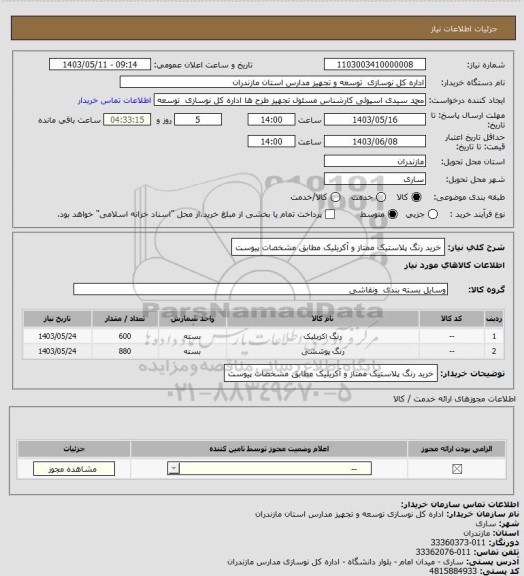Click the price validity time 14:00 field

pyautogui.click(x=271, y=141)
